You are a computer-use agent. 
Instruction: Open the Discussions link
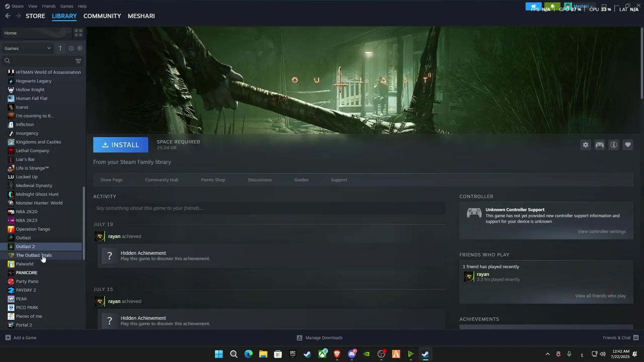(260, 179)
